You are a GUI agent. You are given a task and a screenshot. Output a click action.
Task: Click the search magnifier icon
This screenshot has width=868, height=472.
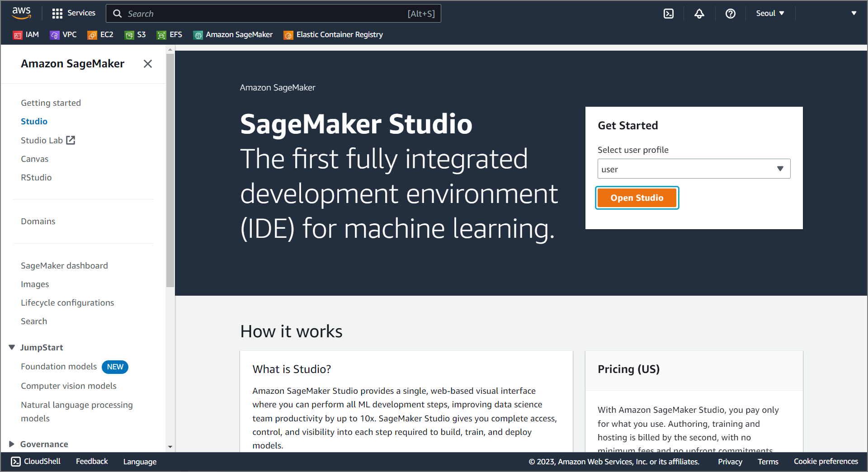(118, 14)
